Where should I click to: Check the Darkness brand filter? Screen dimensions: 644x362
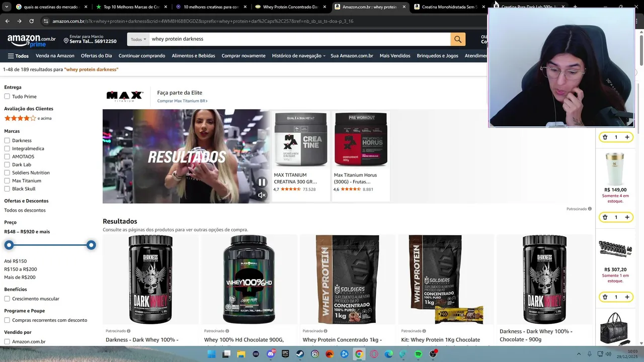tap(7, 140)
